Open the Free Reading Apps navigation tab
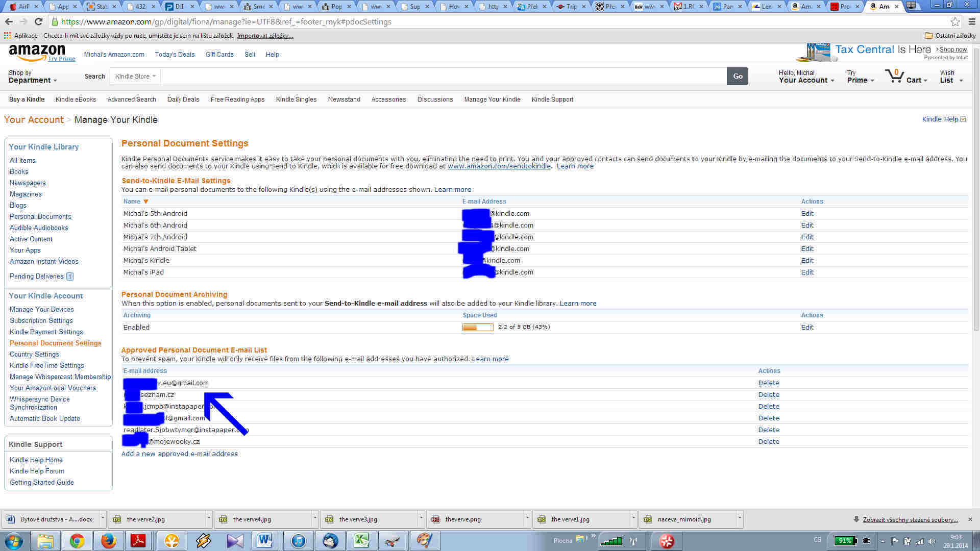980x551 pixels. (x=237, y=99)
